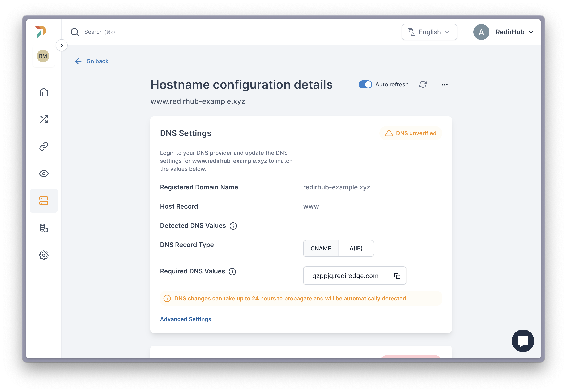Image resolution: width=567 pixels, height=392 pixels.
Task: Open the live chat bubble
Action: pos(523,341)
